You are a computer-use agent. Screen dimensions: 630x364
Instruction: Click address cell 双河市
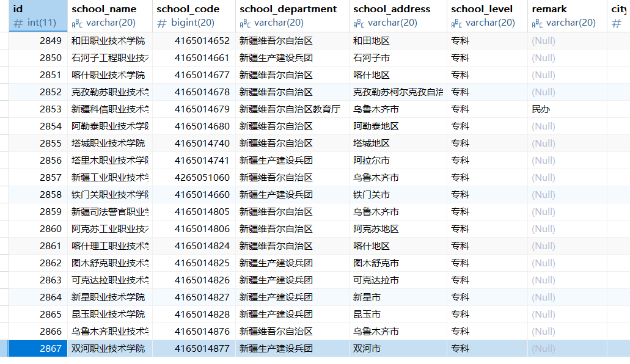point(398,348)
